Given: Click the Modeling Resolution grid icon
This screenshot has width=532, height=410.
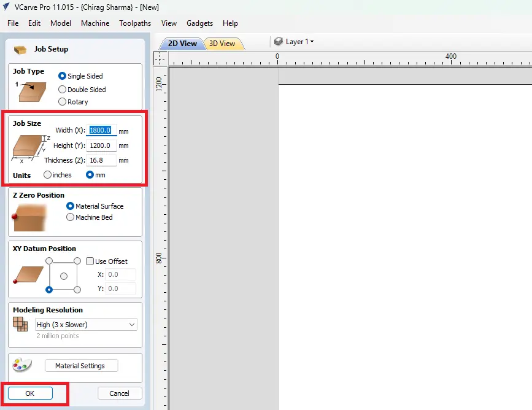Looking at the screenshot, I should click(20, 324).
